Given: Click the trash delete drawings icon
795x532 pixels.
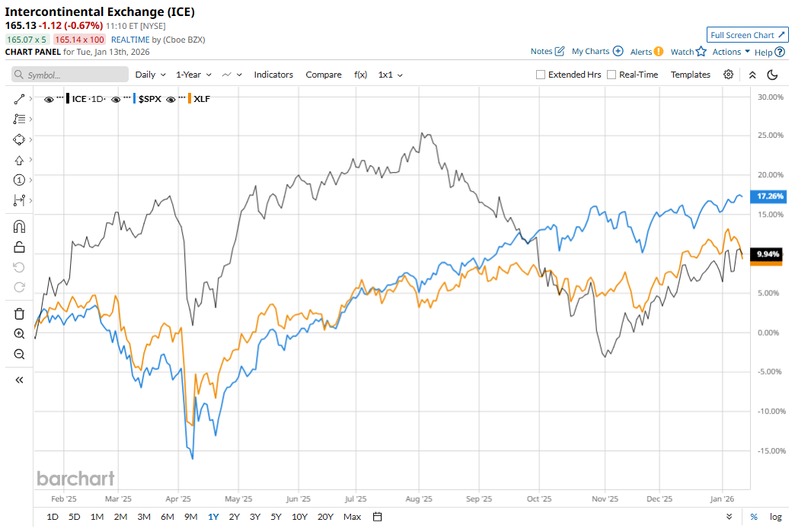Looking at the screenshot, I should click(19, 314).
